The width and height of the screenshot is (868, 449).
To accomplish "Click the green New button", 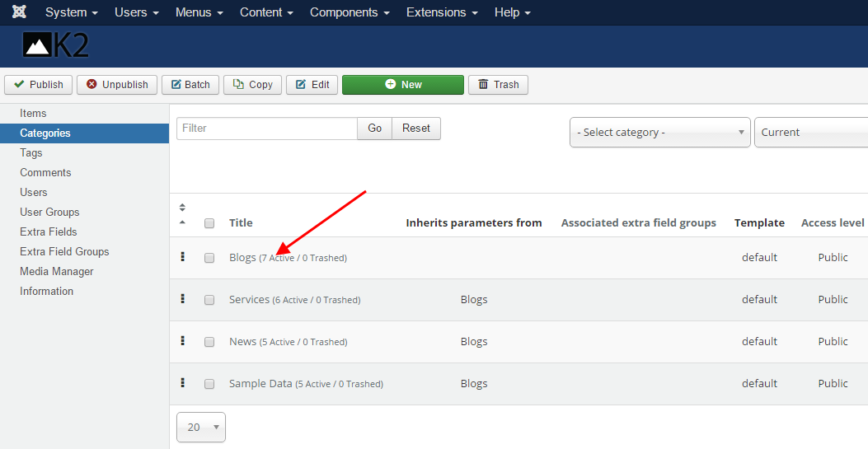I will point(402,85).
